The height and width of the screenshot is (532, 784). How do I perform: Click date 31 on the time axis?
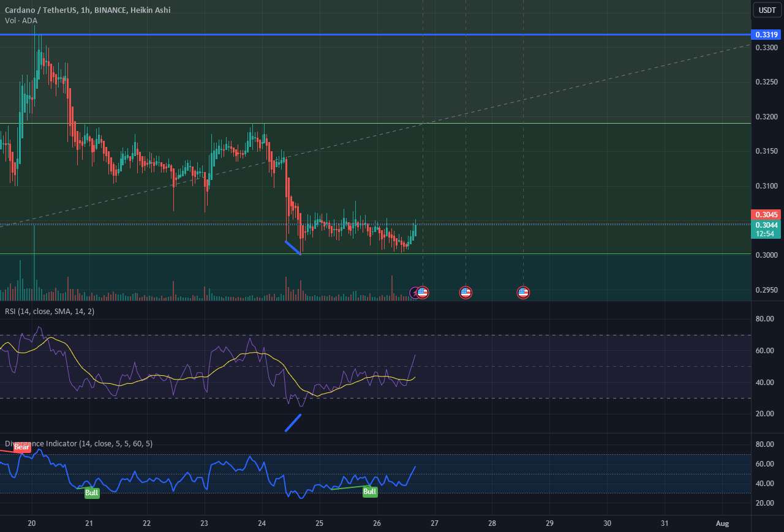point(665,523)
